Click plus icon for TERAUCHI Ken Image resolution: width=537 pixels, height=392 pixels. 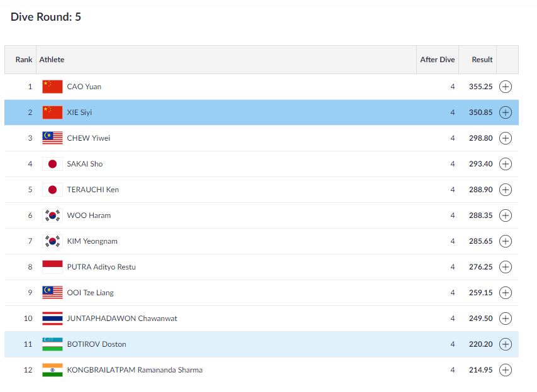[x=505, y=190]
